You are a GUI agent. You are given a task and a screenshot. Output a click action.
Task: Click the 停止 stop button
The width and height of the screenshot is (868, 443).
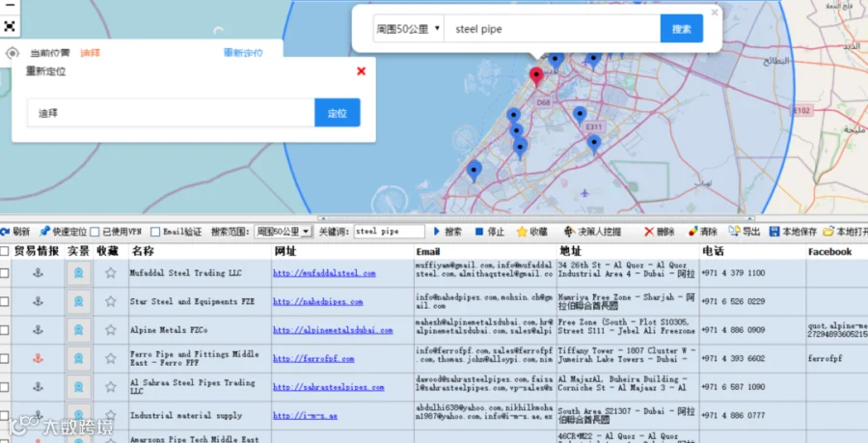[x=489, y=232]
